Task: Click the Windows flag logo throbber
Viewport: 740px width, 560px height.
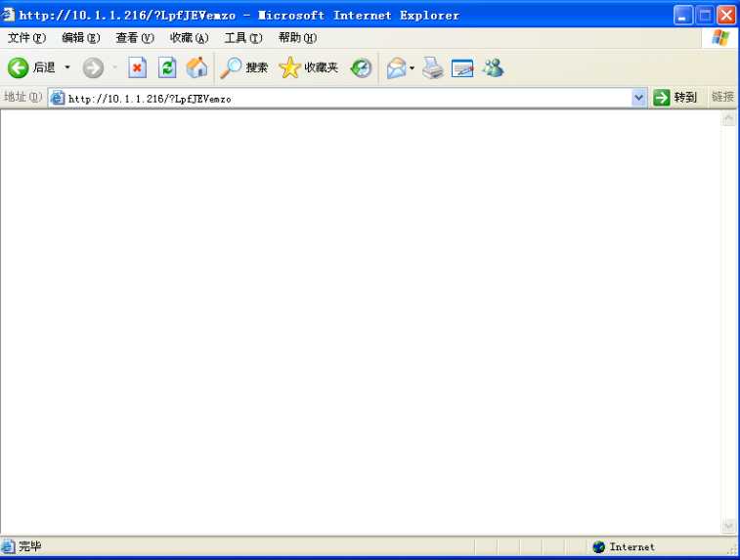Action: pos(720,38)
